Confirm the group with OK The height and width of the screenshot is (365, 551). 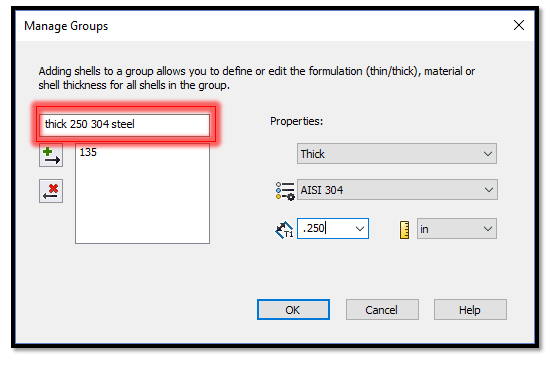(293, 309)
